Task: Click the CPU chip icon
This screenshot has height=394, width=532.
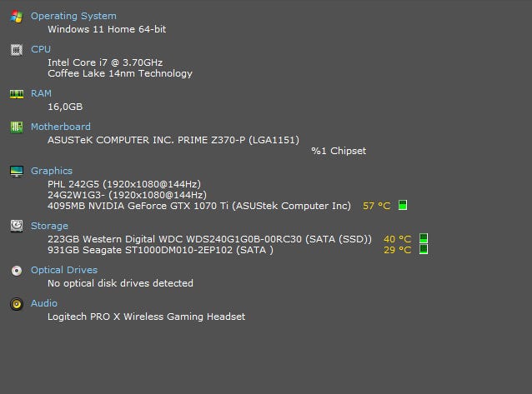Action: coord(17,50)
